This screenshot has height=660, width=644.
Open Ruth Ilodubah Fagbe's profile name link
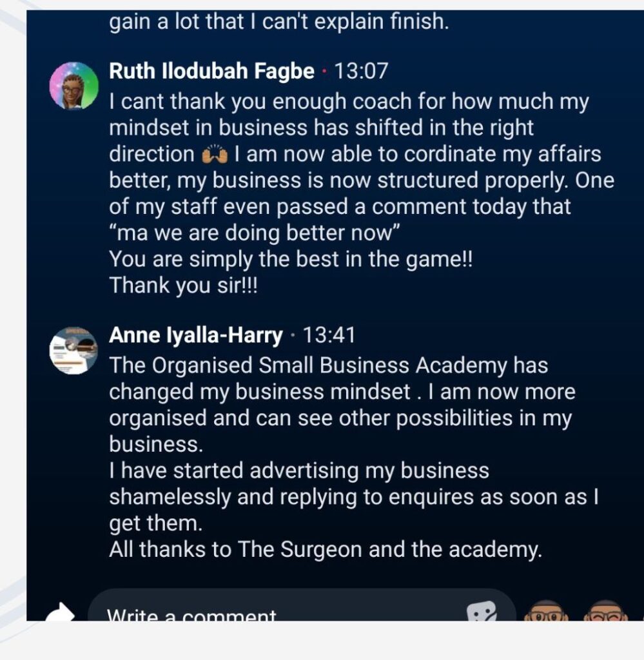[212, 71]
